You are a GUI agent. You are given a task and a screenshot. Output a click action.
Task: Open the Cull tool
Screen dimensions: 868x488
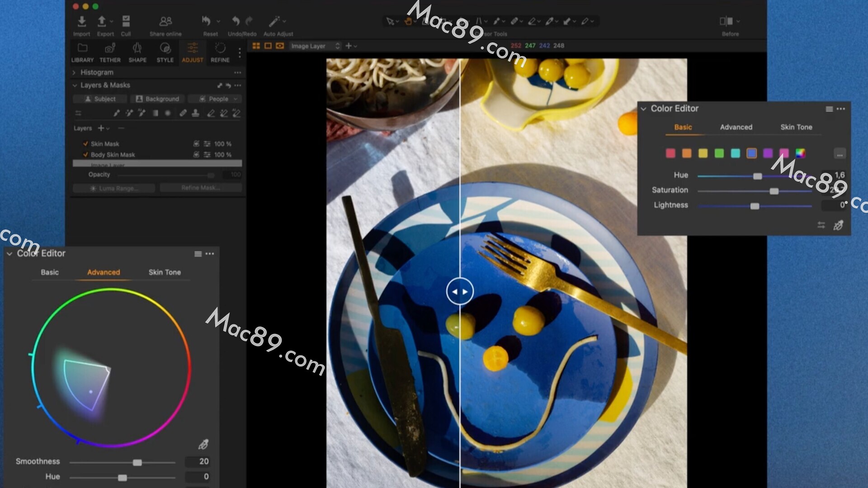[x=126, y=21]
